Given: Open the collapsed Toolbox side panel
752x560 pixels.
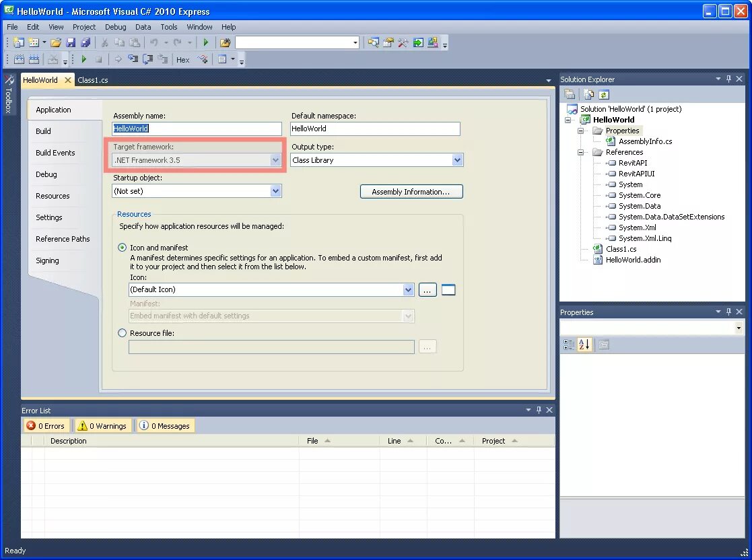Looking at the screenshot, I should coord(9,94).
